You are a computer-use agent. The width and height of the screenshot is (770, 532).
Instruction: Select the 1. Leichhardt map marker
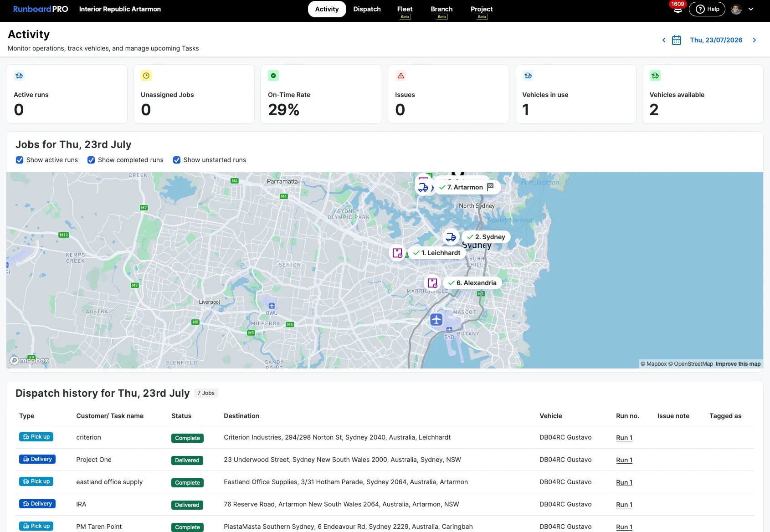(x=437, y=253)
